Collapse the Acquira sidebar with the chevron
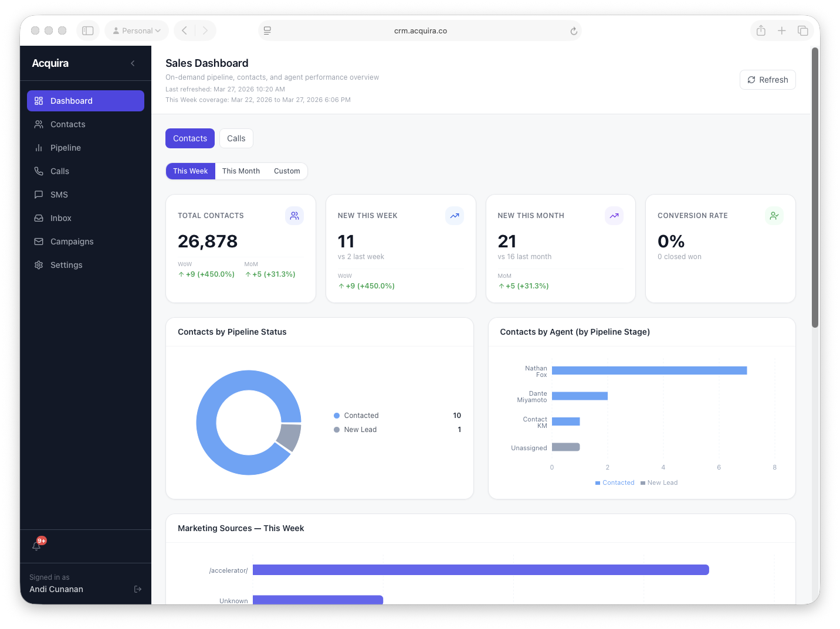 pyautogui.click(x=133, y=63)
